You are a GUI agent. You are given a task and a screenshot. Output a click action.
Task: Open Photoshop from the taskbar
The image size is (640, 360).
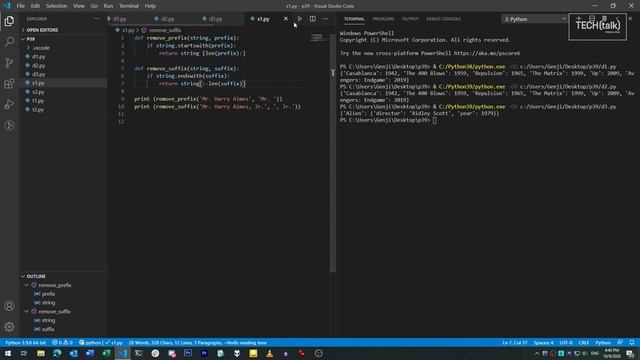(188, 353)
